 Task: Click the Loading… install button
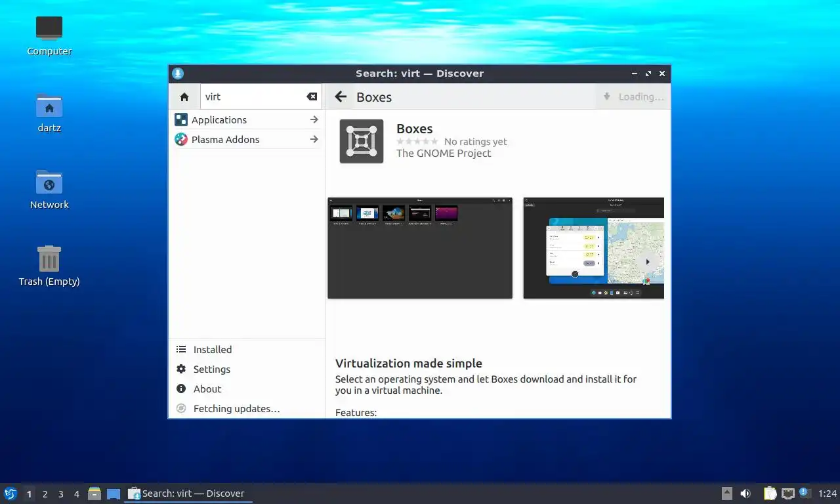[633, 96]
